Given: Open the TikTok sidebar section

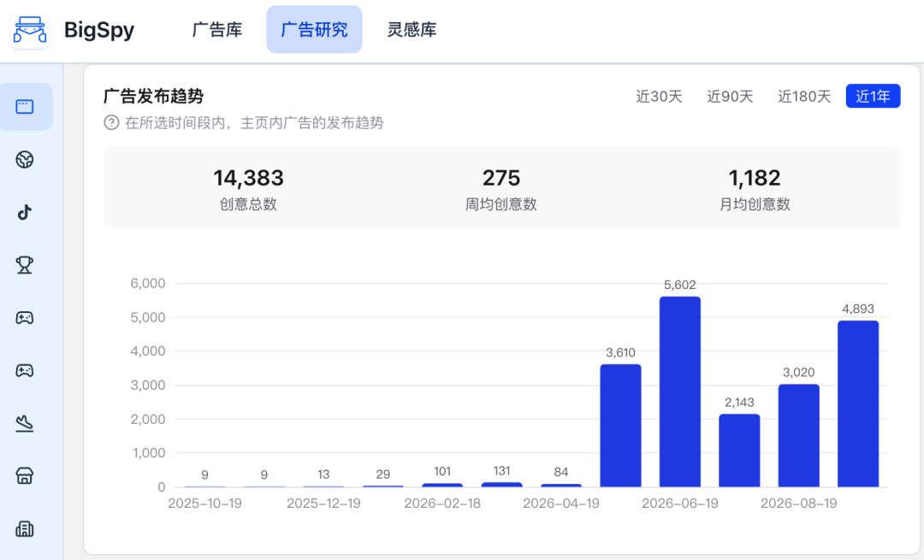Looking at the screenshot, I should pos(25,212).
